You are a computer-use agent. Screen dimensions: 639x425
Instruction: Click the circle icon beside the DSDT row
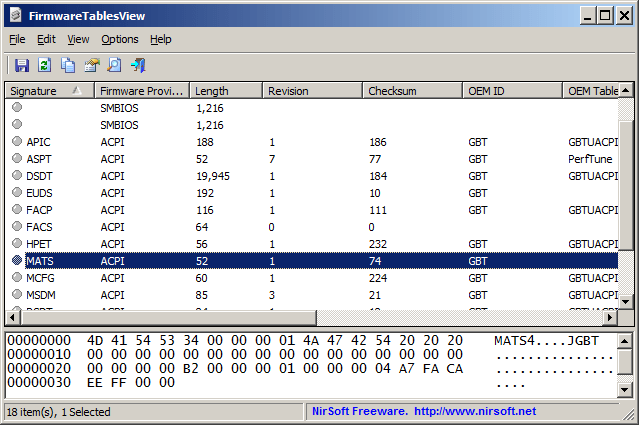pyautogui.click(x=17, y=176)
